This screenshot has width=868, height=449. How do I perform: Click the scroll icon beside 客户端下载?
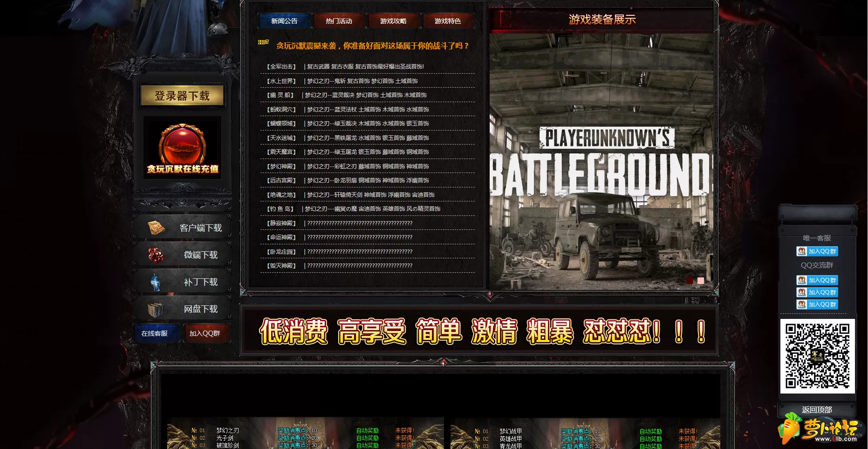point(156,228)
